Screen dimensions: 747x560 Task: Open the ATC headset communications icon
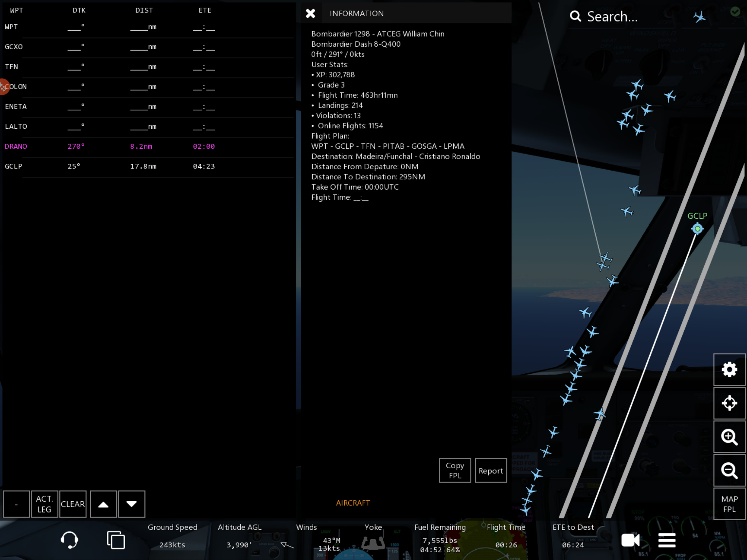point(69,540)
